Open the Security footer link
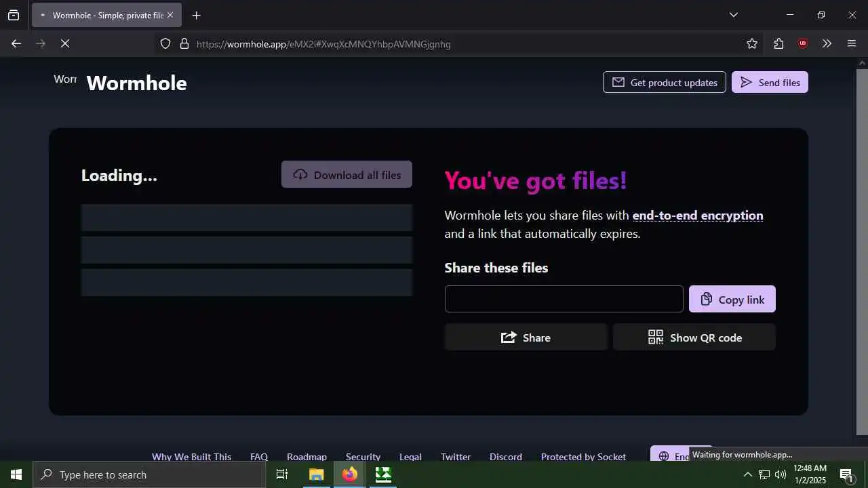Viewport: 868px width, 488px height. pyautogui.click(x=363, y=456)
